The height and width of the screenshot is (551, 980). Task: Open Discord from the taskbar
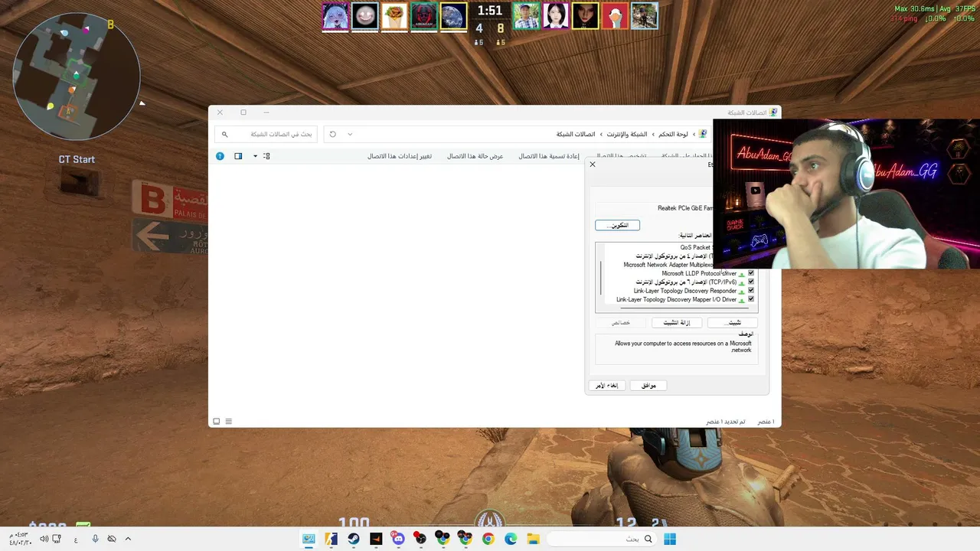tap(397, 539)
